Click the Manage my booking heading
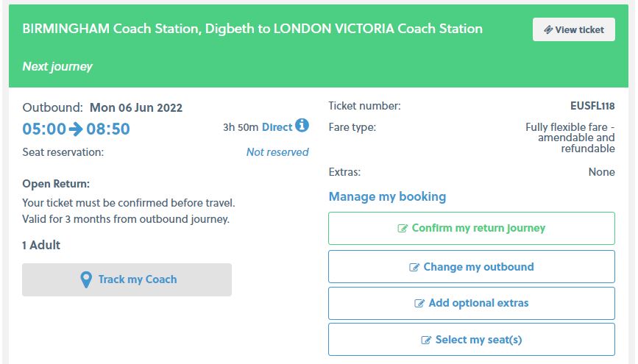The width and height of the screenshot is (638, 364). [387, 197]
